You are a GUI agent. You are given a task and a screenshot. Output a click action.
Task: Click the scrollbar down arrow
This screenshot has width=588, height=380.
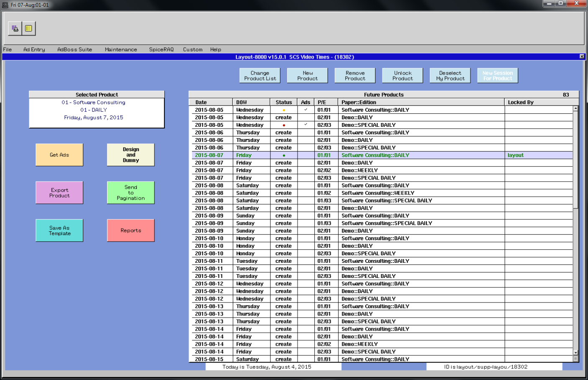click(x=575, y=352)
